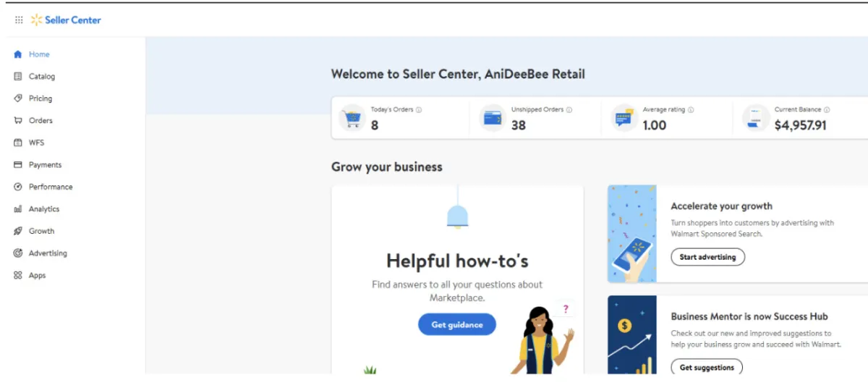The width and height of the screenshot is (868, 388).
Task: Click info icon next to Current Balance
Action: pos(827,110)
